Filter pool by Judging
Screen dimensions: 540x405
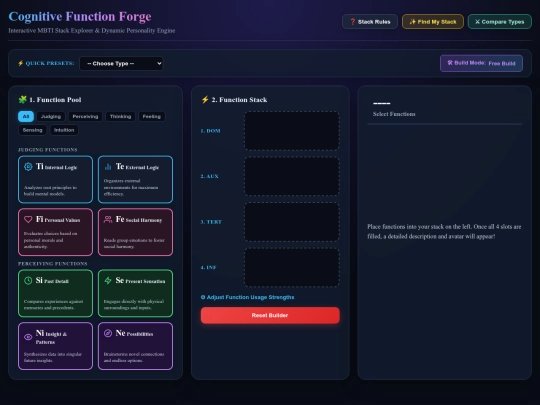click(x=51, y=116)
